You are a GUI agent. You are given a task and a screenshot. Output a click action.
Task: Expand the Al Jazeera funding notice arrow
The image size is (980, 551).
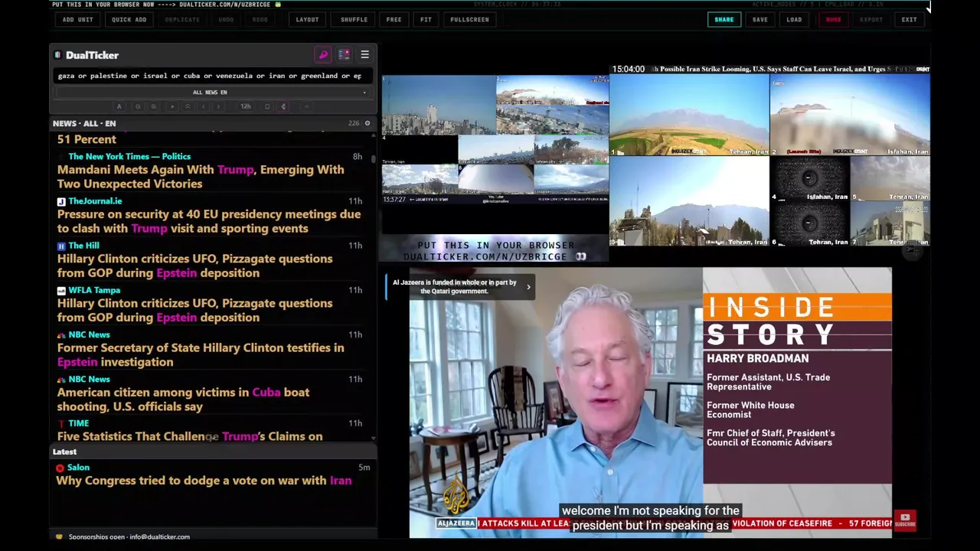(x=528, y=287)
